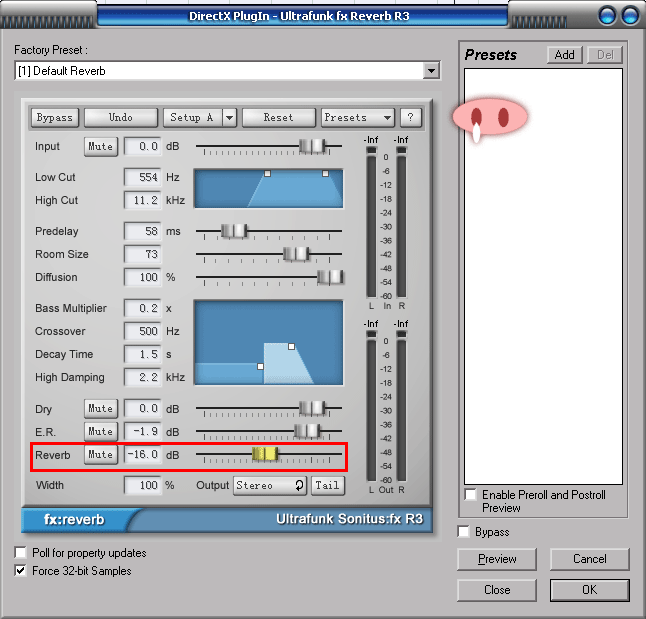Click the E.R. dB value field
This screenshot has height=619, width=646.
(x=143, y=431)
